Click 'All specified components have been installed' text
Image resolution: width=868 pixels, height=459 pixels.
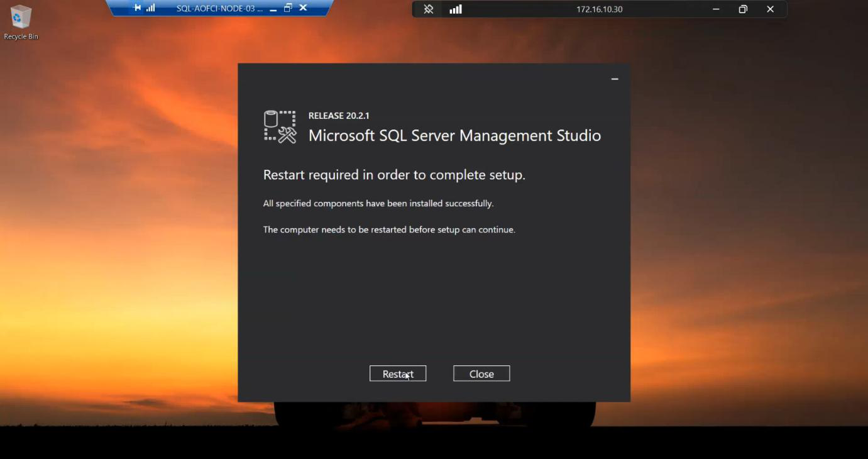coord(378,204)
